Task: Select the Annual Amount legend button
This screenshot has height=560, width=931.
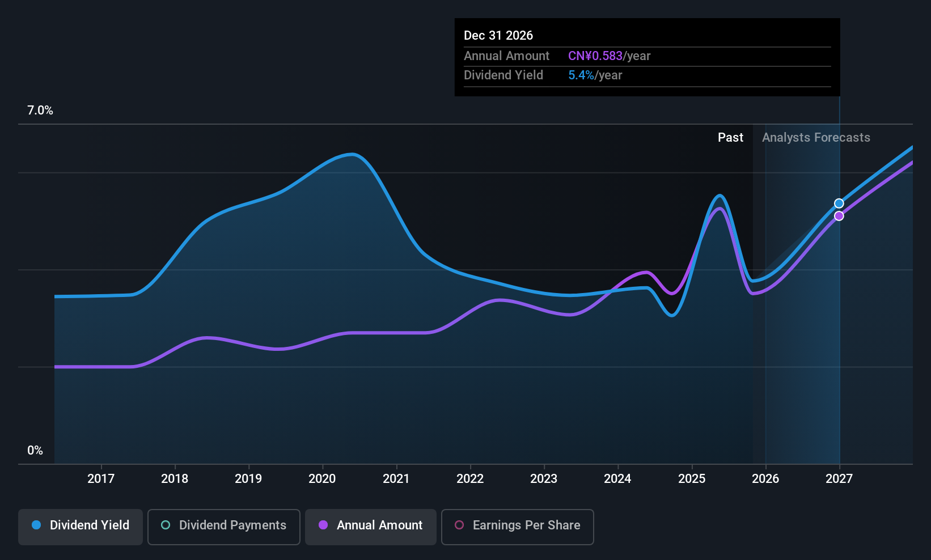Action: (x=370, y=527)
